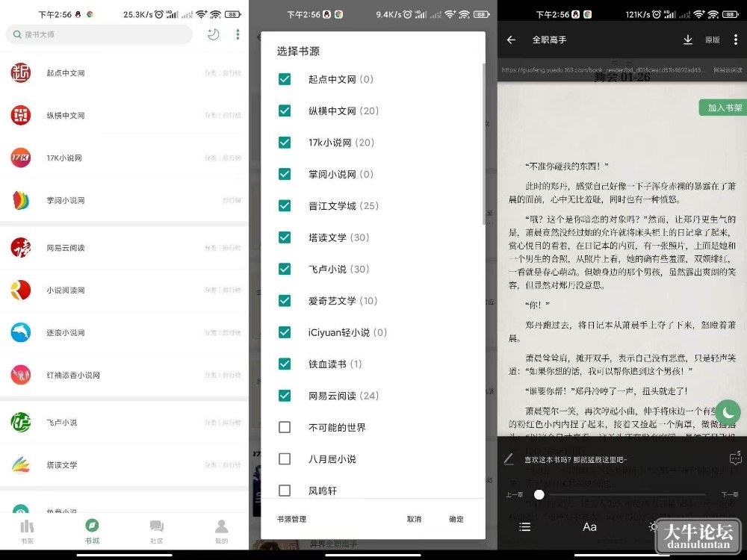This screenshot has height=560, width=747.
Task: Open the three-dot menu beside the search bar
Action: point(238,34)
